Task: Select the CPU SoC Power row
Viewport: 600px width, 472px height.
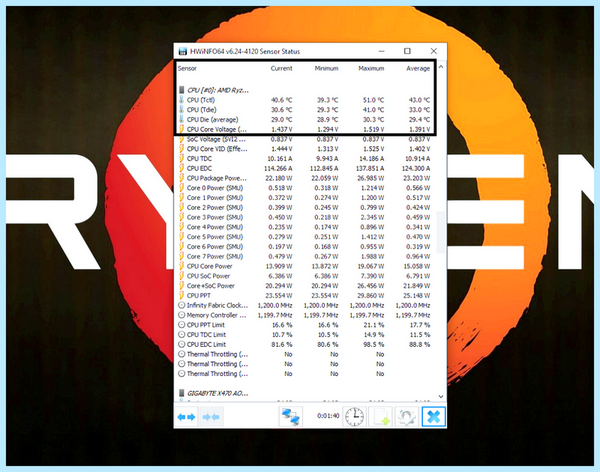Action: [x=305, y=276]
